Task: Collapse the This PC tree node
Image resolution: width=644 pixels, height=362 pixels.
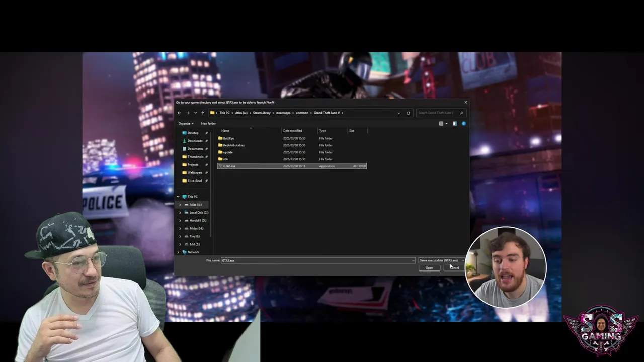Action: coord(178,197)
